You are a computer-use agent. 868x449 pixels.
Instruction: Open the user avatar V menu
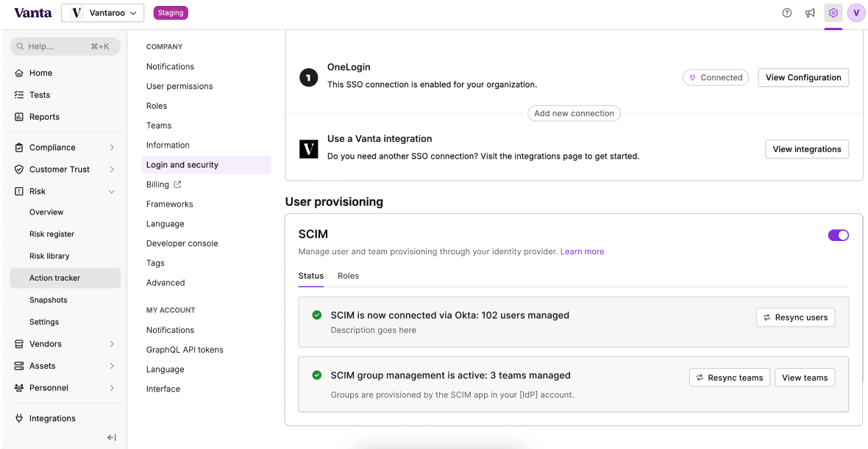tap(856, 12)
